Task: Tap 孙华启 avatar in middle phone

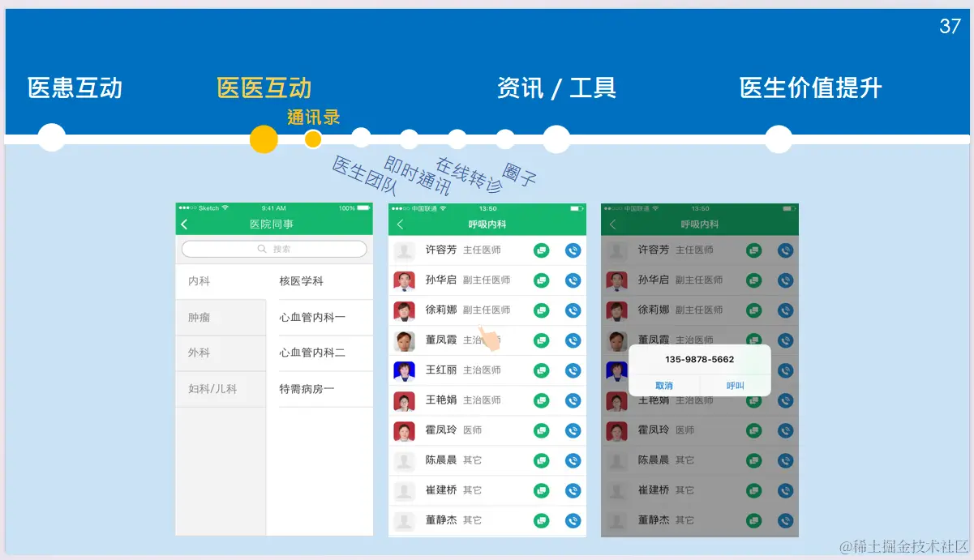Action: (404, 280)
